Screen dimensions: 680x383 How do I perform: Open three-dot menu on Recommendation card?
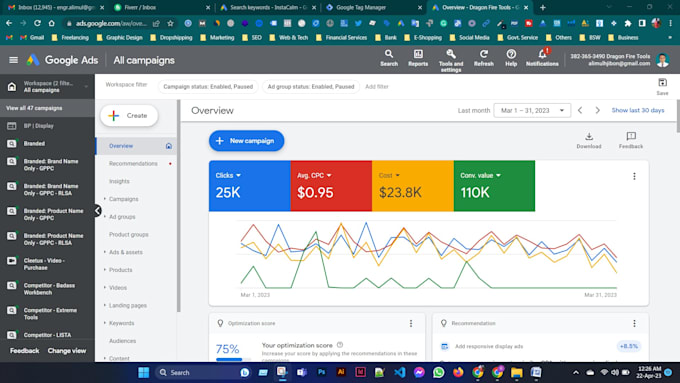tap(634, 323)
